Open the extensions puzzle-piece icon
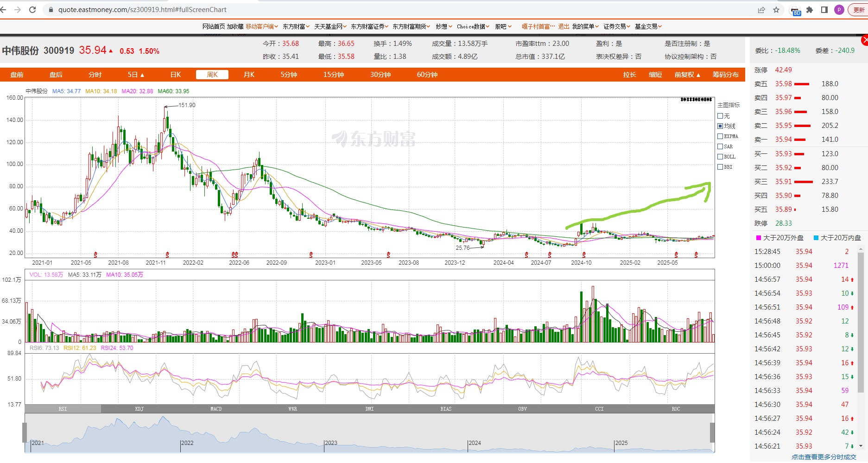868x463 pixels. pyautogui.click(x=810, y=10)
